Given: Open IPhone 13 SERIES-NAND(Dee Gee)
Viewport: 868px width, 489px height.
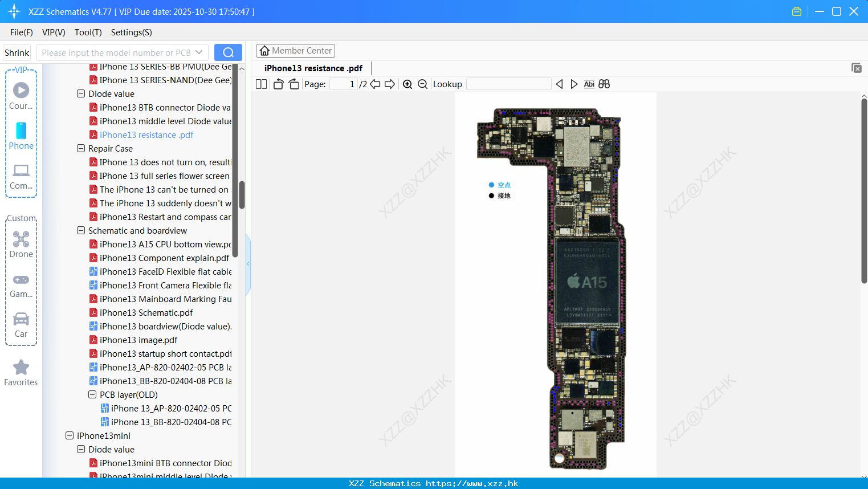Looking at the screenshot, I should pyautogui.click(x=165, y=80).
